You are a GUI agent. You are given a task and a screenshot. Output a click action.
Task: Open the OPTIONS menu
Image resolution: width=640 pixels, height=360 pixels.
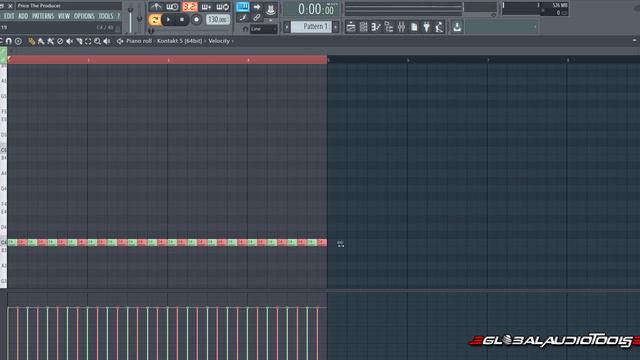tap(84, 16)
